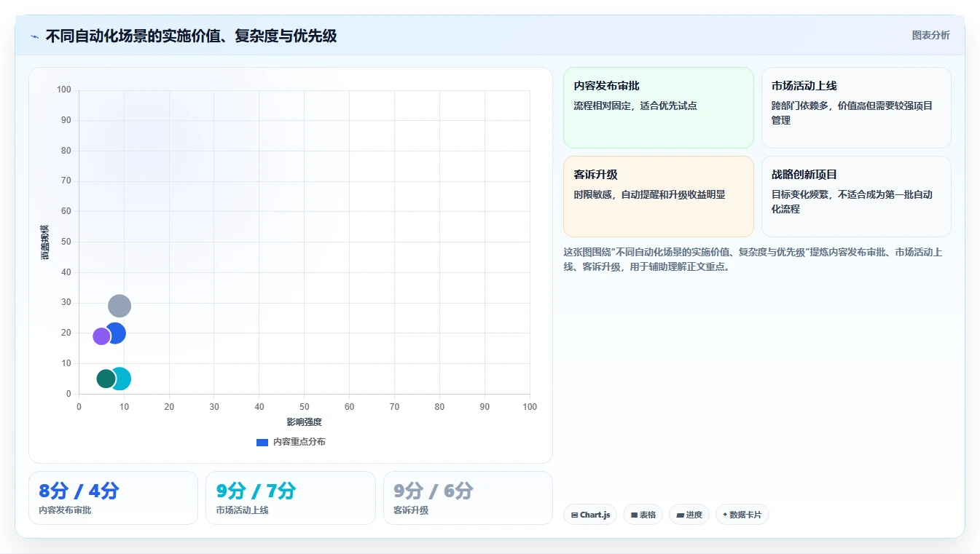Viewport: 980px width, 554px height.
Task: Select the purple bubble on the chart
Action: (x=102, y=336)
